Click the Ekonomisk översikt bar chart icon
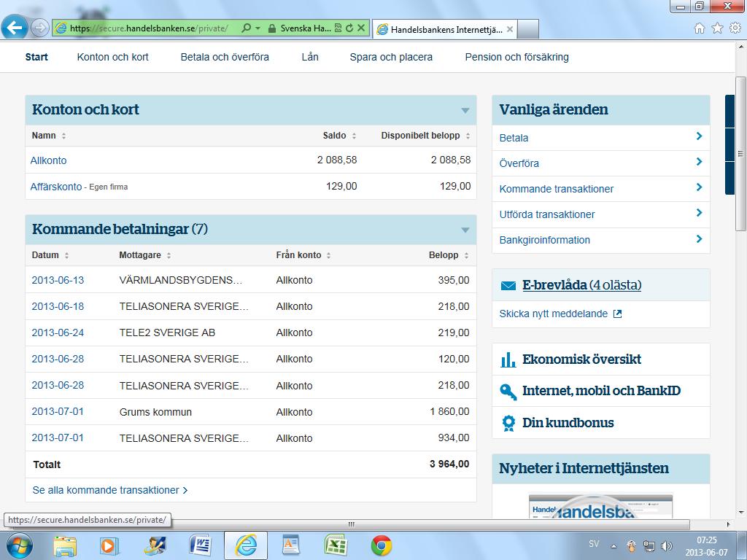Viewport: 747px width, 560px height. (x=508, y=359)
